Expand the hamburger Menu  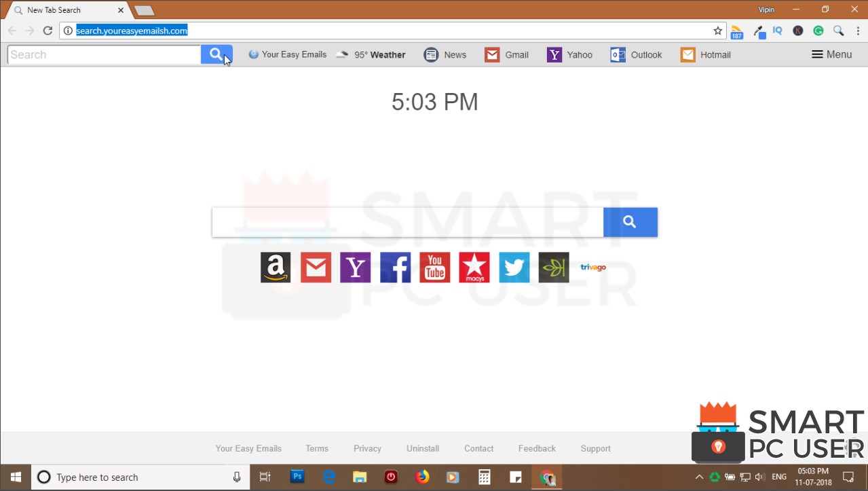(x=832, y=54)
